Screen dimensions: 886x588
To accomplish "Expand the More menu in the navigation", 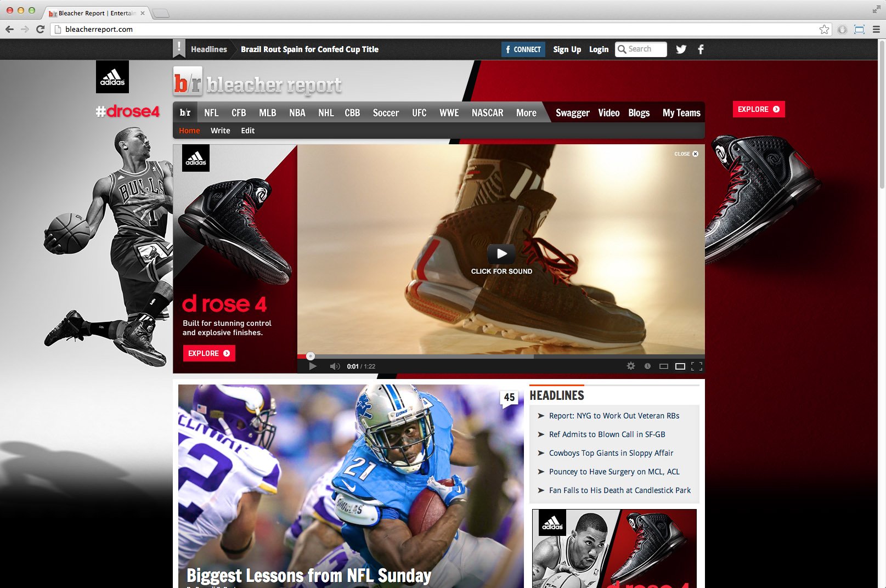I will click(x=526, y=112).
